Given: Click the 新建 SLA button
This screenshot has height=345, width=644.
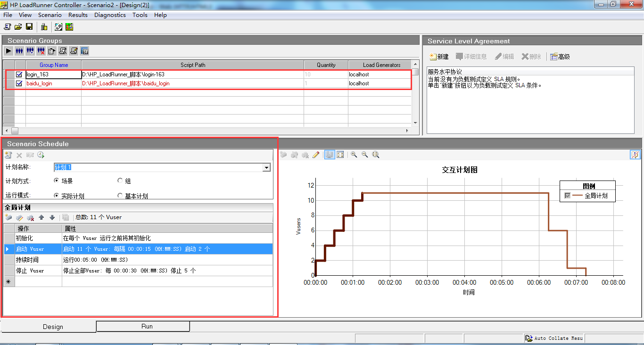Looking at the screenshot, I should (439, 57).
